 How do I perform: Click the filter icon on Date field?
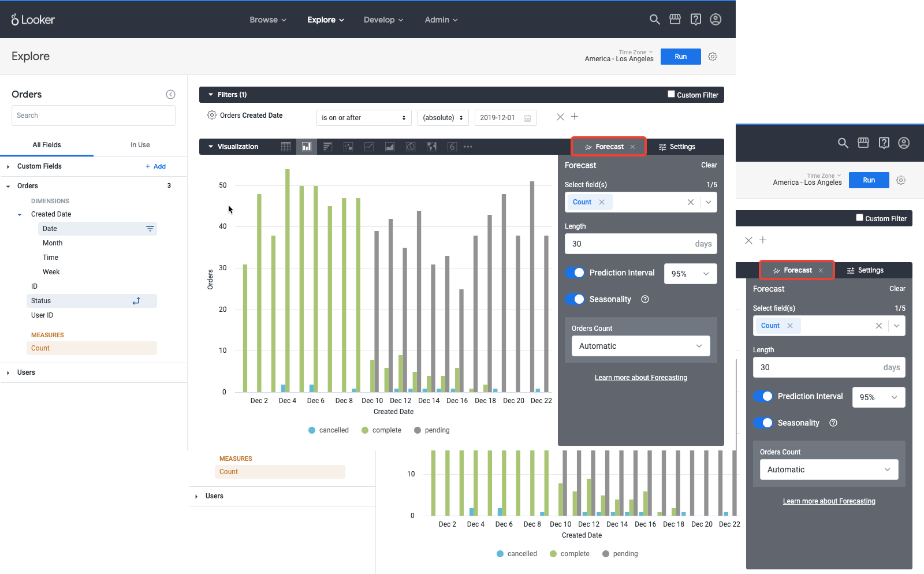tap(150, 229)
